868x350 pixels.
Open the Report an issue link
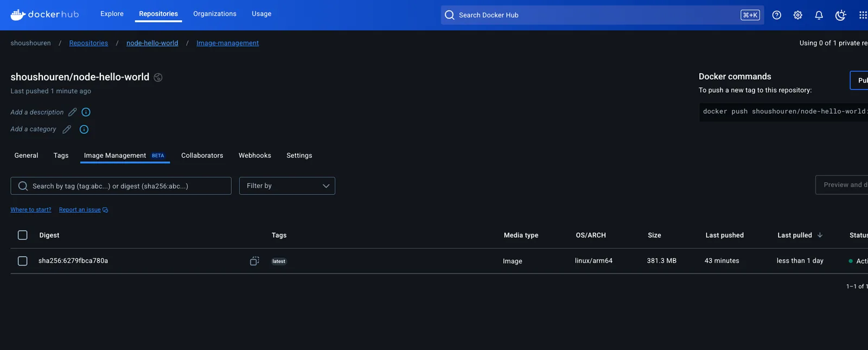coord(84,209)
